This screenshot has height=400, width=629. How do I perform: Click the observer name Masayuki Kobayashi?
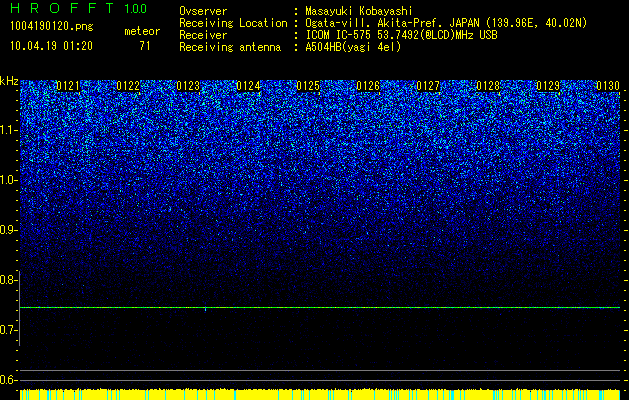click(x=359, y=11)
